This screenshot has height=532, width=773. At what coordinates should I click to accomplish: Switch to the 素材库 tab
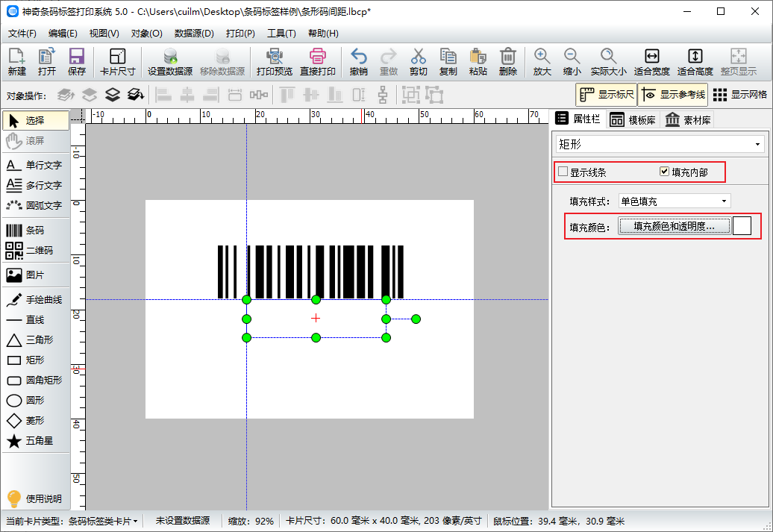[x=687, y=120]
